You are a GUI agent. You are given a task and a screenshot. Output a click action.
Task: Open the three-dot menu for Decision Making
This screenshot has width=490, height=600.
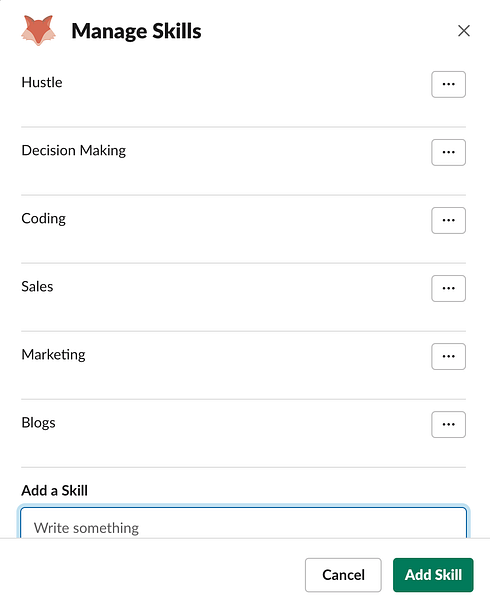tap(448, 152)
